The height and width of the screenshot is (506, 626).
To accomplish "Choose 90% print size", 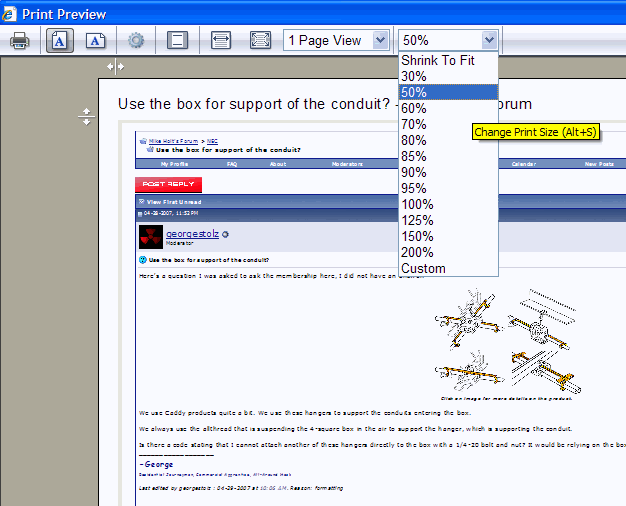I will click(448, 172).
